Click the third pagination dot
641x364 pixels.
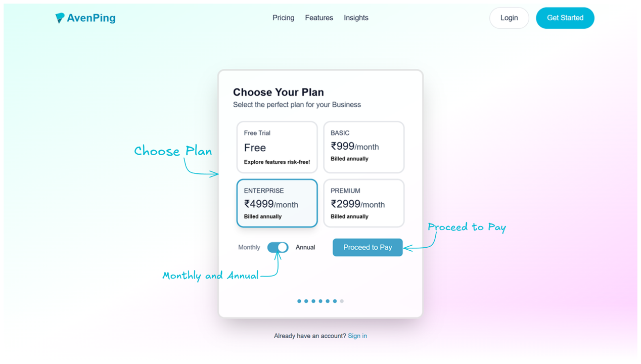click(x=313, y=301)
